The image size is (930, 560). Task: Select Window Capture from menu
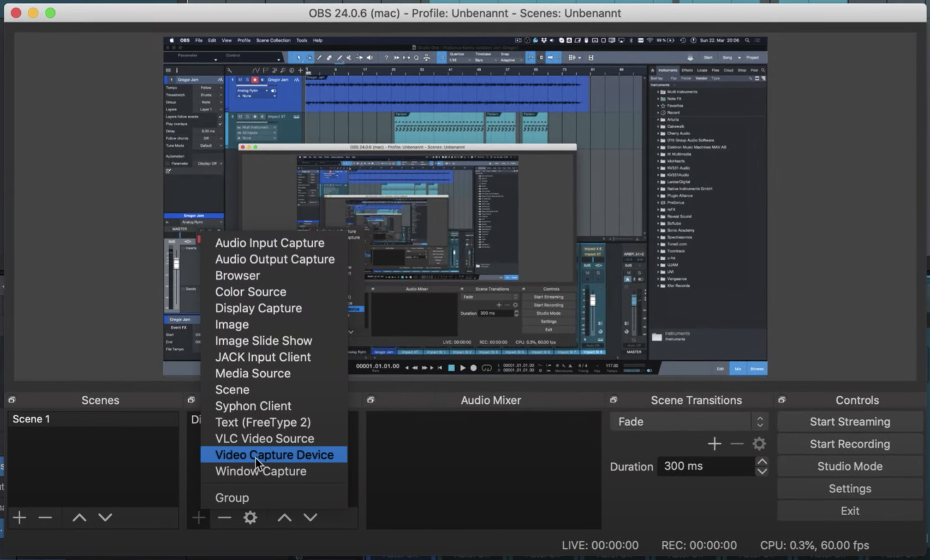274,471
